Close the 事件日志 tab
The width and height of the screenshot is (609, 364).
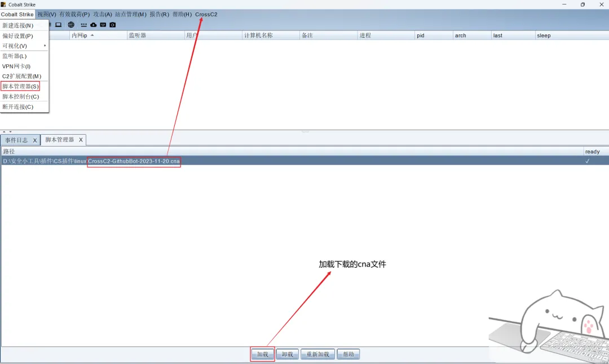coord(34,140)
